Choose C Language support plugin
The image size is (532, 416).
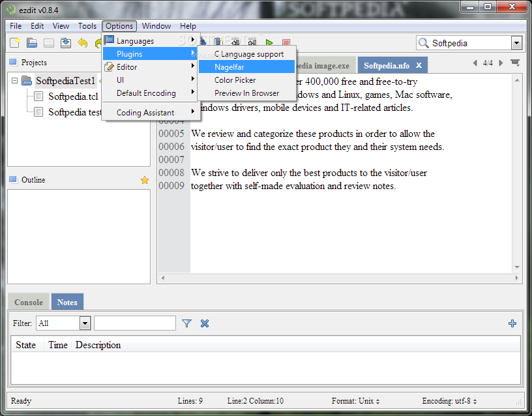246,54
